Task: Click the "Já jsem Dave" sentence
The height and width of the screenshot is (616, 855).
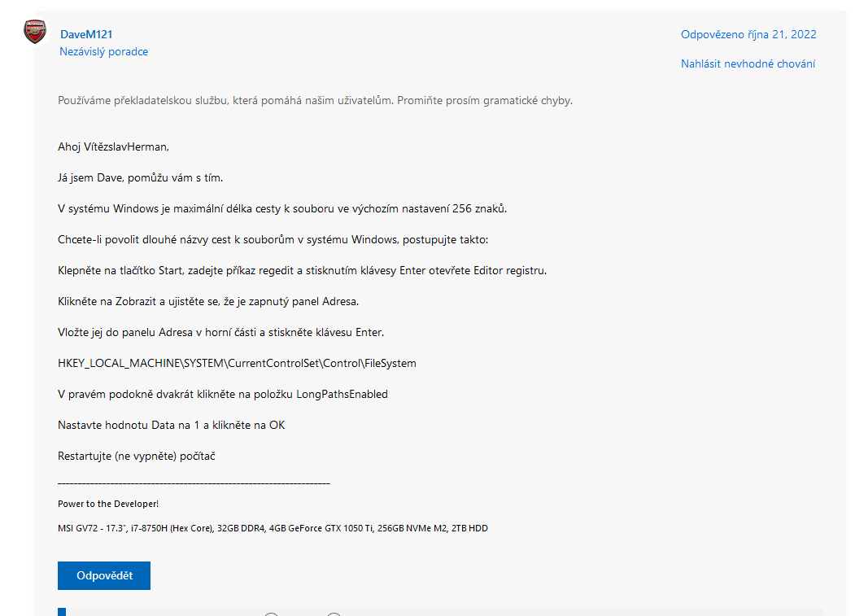Action: click(140, 177)
